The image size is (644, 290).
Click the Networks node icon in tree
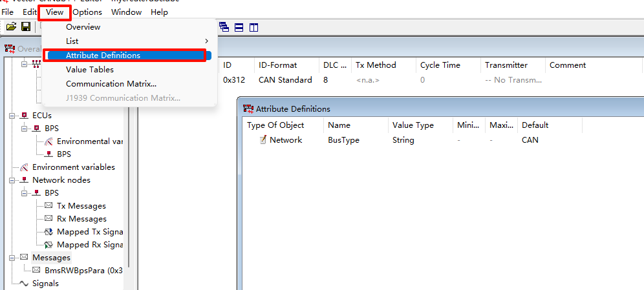[37, 63]
